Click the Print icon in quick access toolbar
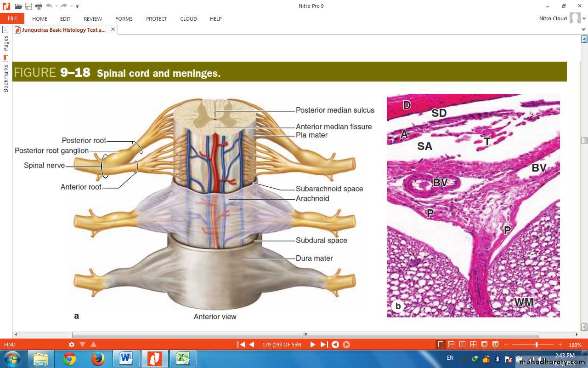 pyautogui.click(x=39, y=6)
